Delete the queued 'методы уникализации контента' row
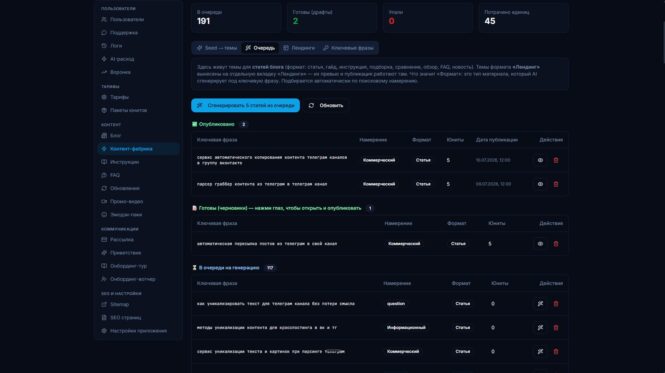Viewport: 665px width, 373px height. pyautogui.click(x=556, y=328)
